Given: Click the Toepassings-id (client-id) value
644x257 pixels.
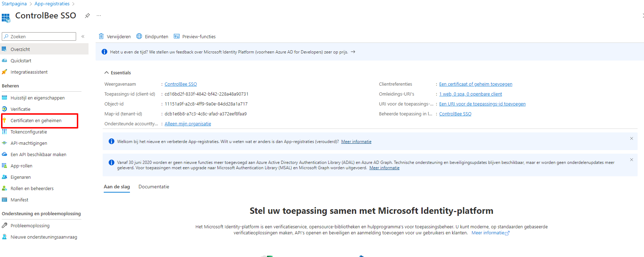Looking at the screenshot, I should (x=206, y=94).
